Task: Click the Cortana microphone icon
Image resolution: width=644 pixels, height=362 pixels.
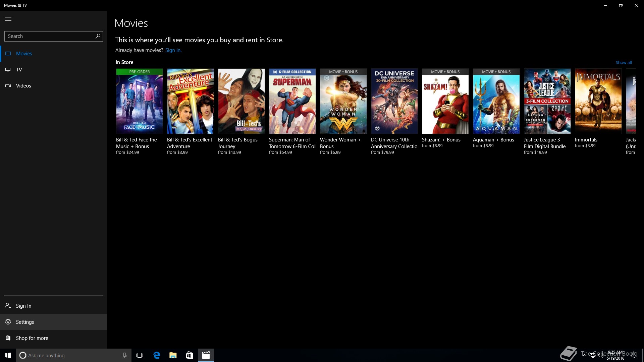Action: click(x=124, y=355)
